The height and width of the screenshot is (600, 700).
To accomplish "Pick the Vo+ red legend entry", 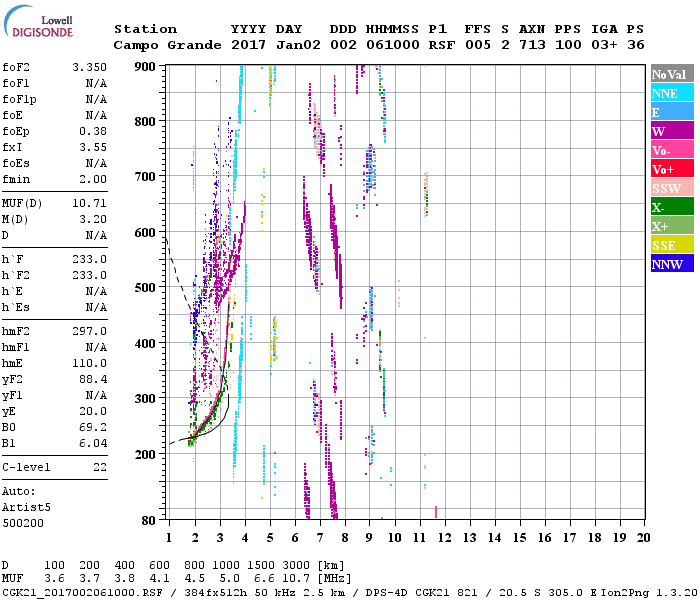I will pyautogui.click(x=670, y=169).
